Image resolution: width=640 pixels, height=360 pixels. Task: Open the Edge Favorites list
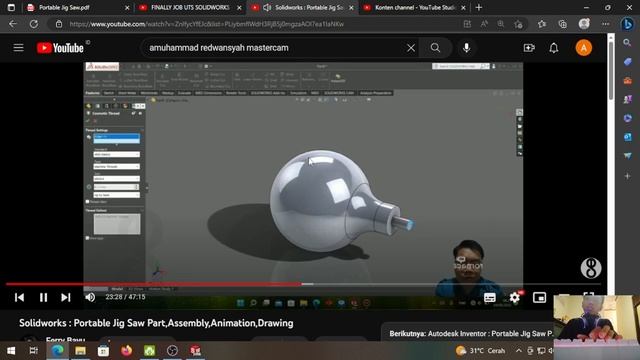click(542, 24)
